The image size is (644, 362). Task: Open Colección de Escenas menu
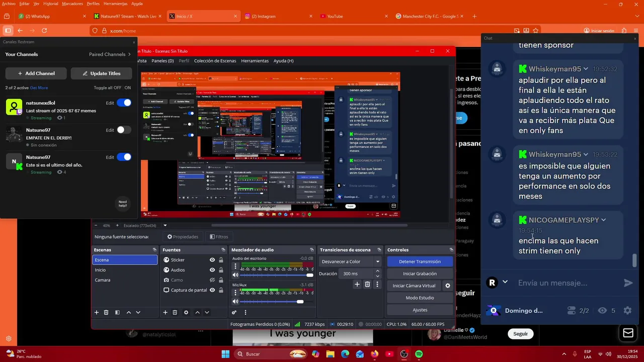click(x=215, y=61)
